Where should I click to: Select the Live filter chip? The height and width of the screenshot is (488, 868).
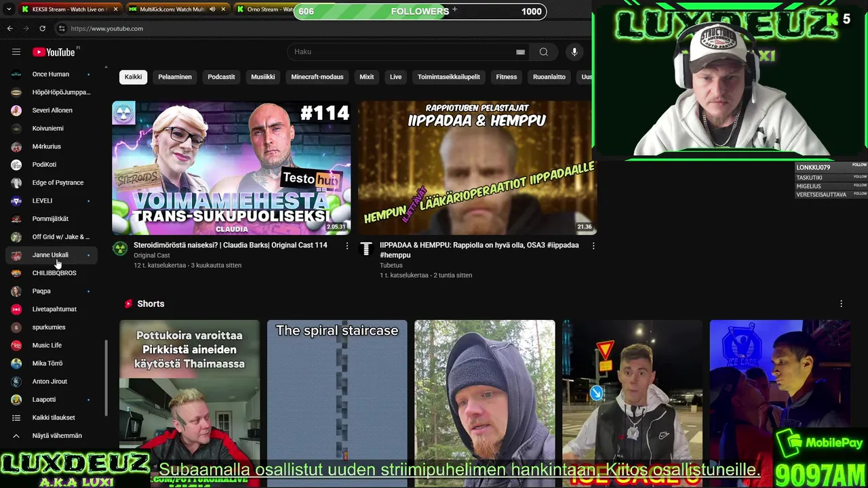click(396, 77)
